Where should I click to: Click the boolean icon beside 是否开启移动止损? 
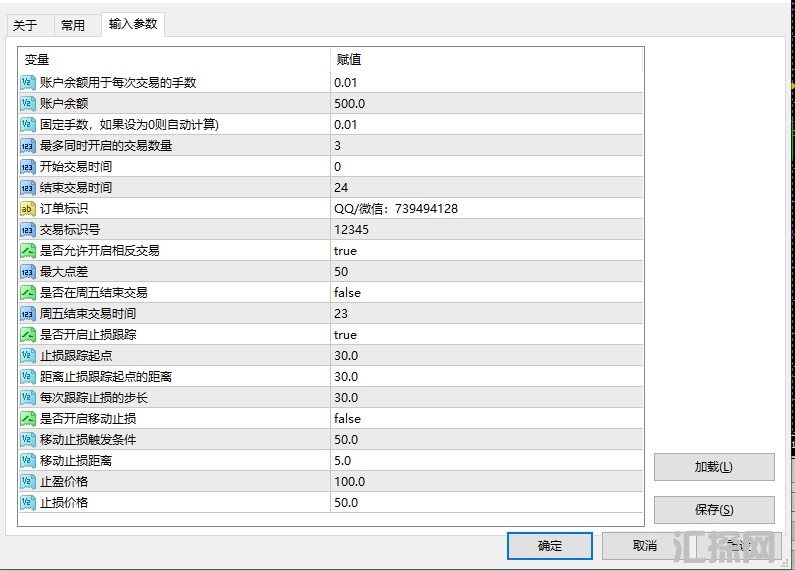[28, 419]
